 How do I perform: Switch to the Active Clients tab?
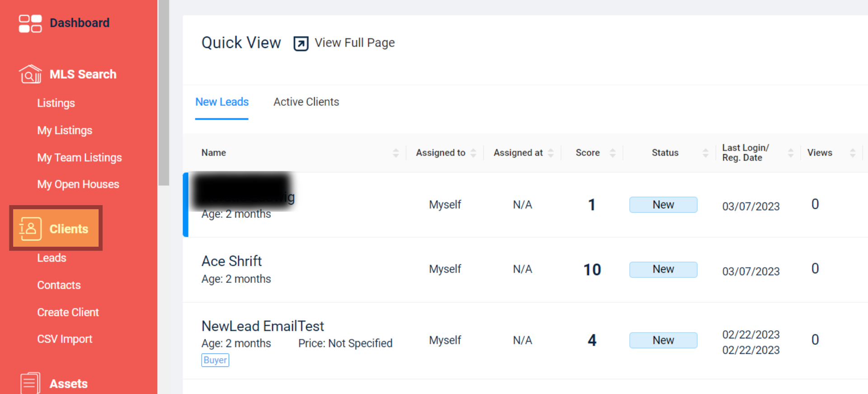point(306,102)
